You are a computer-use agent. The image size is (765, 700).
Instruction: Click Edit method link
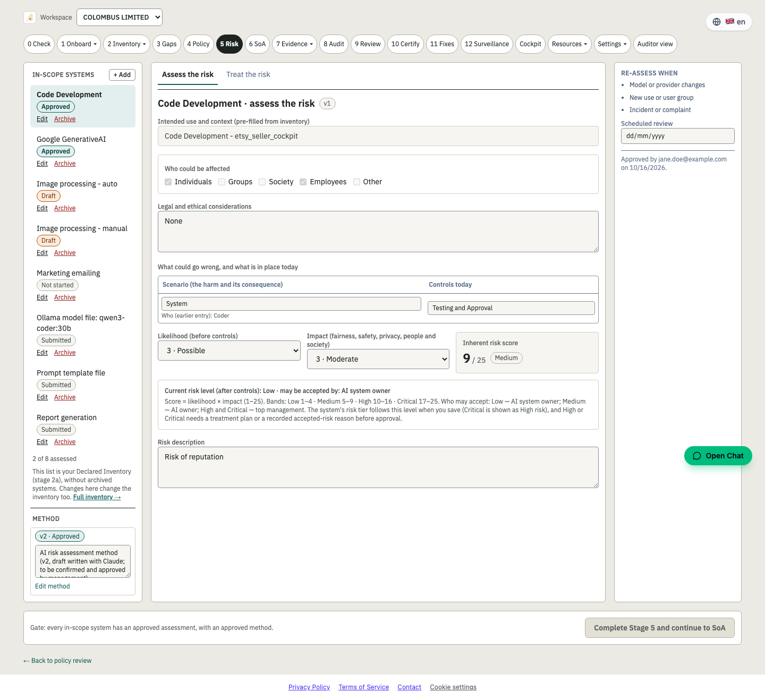click(x=53, y=586)
